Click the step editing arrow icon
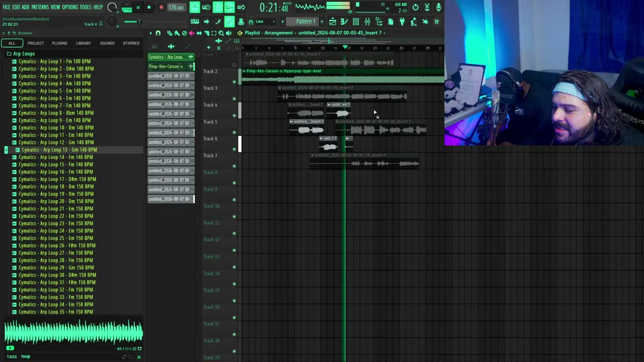The height and width of the screenshot is (362, 644). (x=206, y=22)
